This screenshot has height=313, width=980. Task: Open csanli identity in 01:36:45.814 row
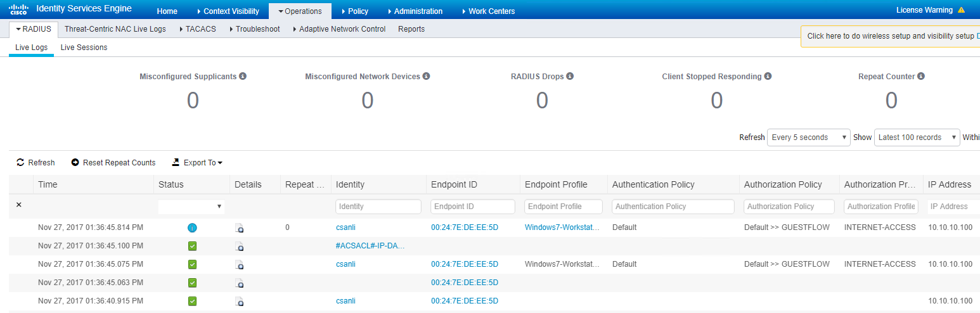tap(345, 227)
